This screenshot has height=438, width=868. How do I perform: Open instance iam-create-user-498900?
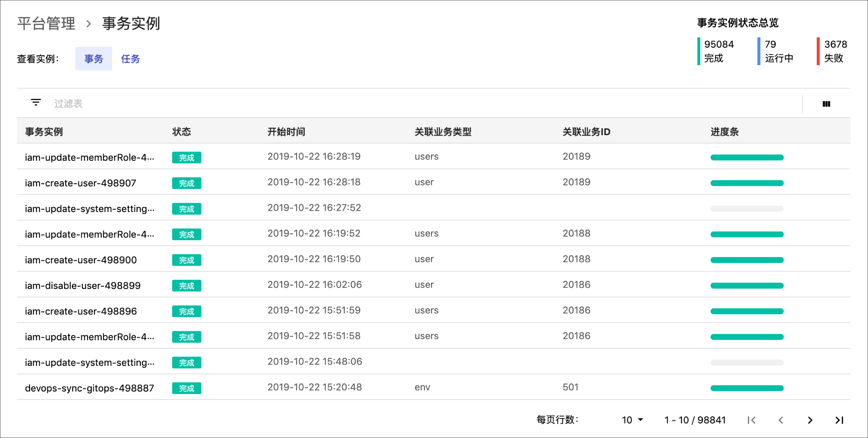tap(81, 260)
